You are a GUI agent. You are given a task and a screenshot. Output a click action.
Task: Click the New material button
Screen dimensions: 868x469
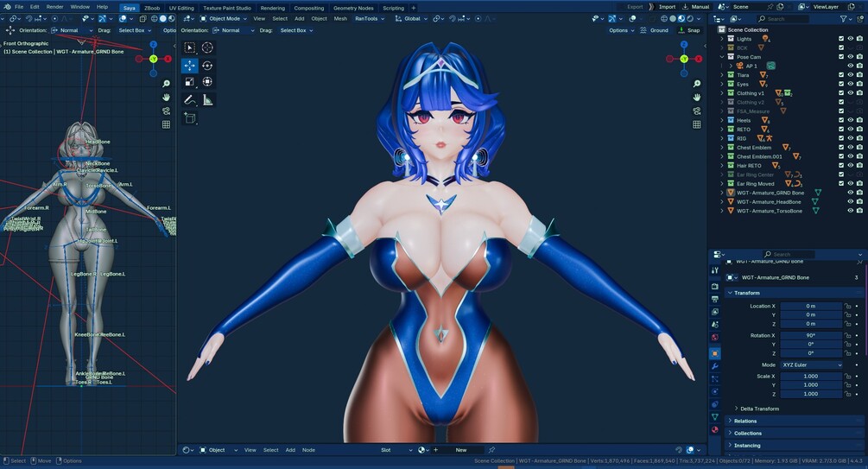(461, 450)
